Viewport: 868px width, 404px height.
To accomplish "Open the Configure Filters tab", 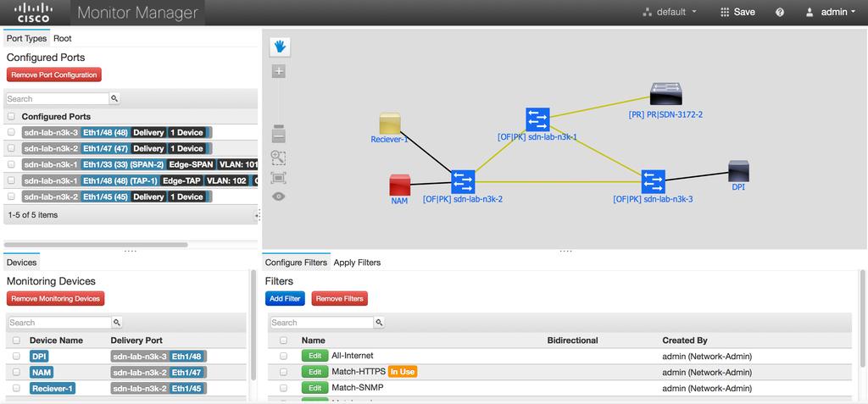I will pos(296,263).
